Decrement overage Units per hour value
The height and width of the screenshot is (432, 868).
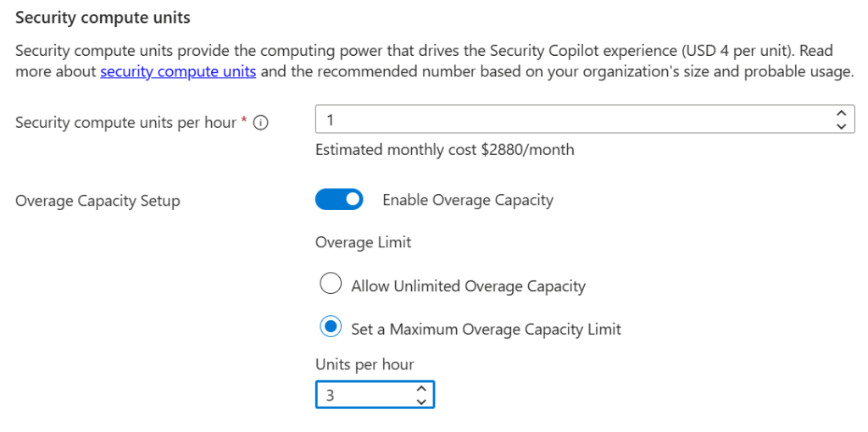[x=421, y=401]
